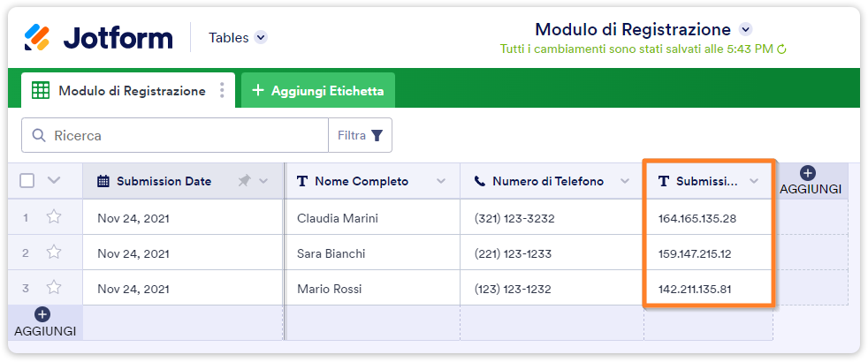Image resolution: width=868 pixels, height=362 pixels.
Task: Open the Nome Completo column menu
Action: click(x=441, y=181)
